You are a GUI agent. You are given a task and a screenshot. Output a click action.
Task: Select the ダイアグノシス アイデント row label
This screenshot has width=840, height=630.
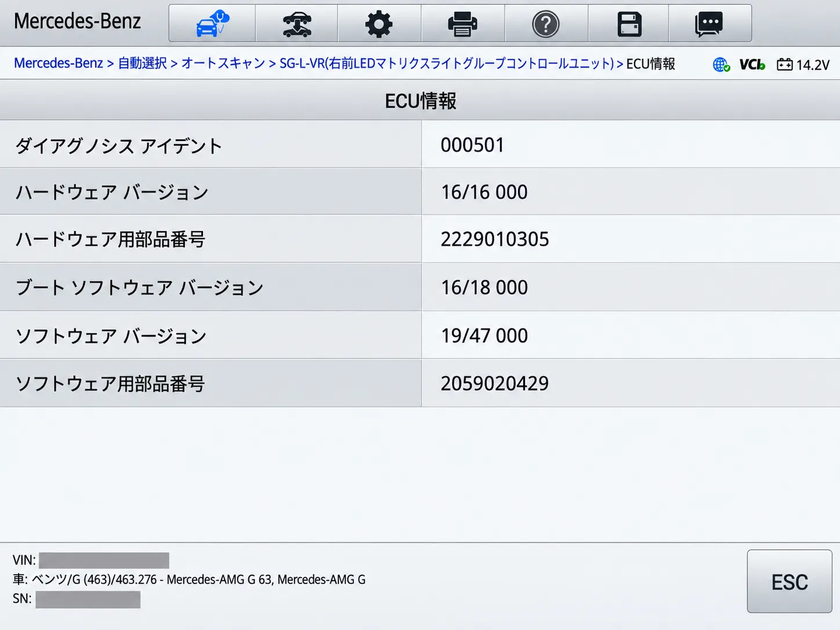click(119, 146)
